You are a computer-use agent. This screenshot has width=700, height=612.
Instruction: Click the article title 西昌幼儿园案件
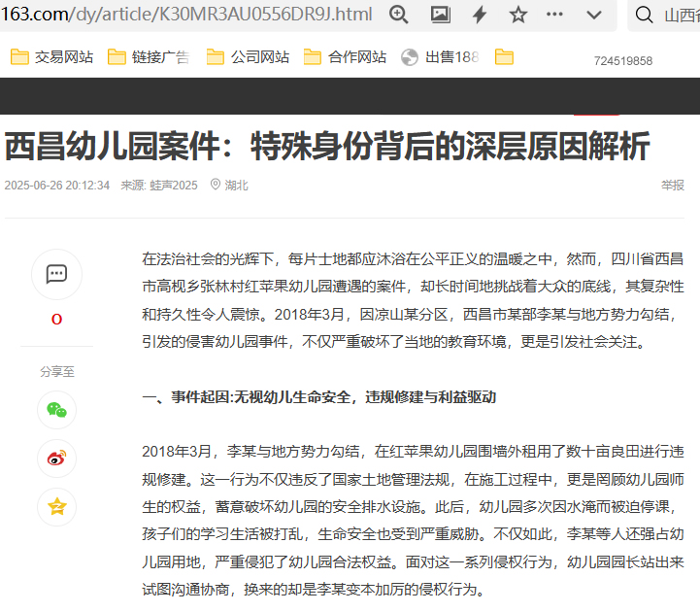327,146
